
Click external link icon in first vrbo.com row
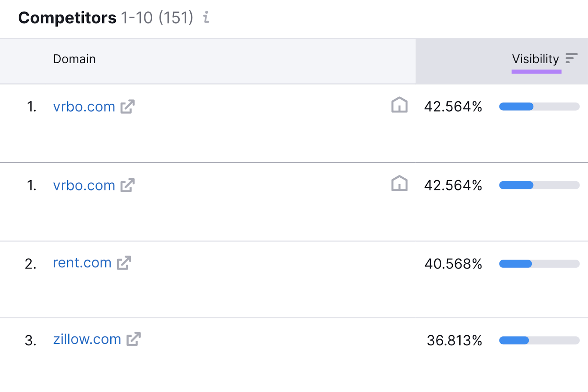pyautogui.click(x=128, y=107)
